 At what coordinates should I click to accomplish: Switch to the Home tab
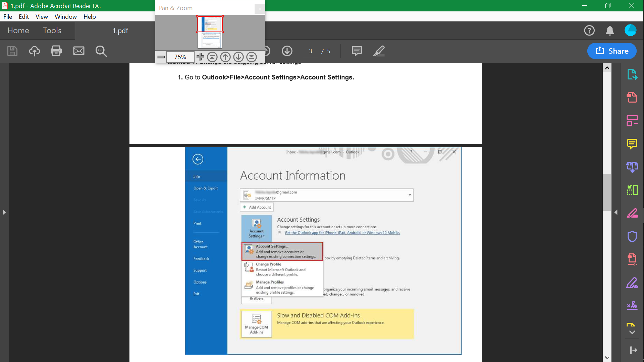click(18, 31)
